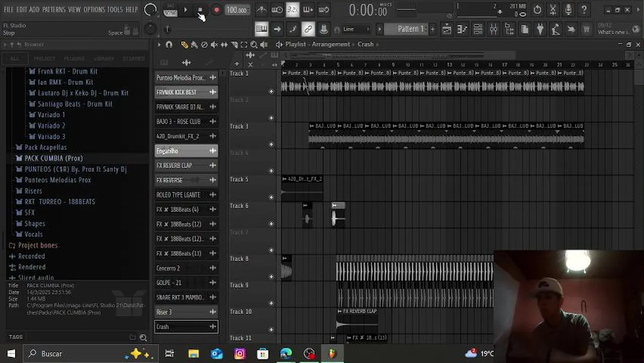This screenshot has width=644, height=363.
Task: Click the Play button in transport
Action: pyautogui.click(x=185, y=10)
